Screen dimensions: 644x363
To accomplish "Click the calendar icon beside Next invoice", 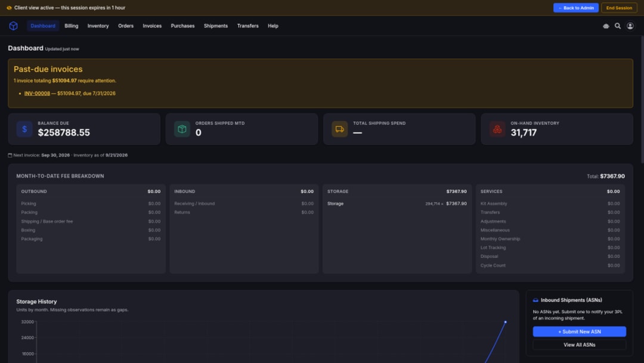I will pyautogui.click(x=10, y=155).
